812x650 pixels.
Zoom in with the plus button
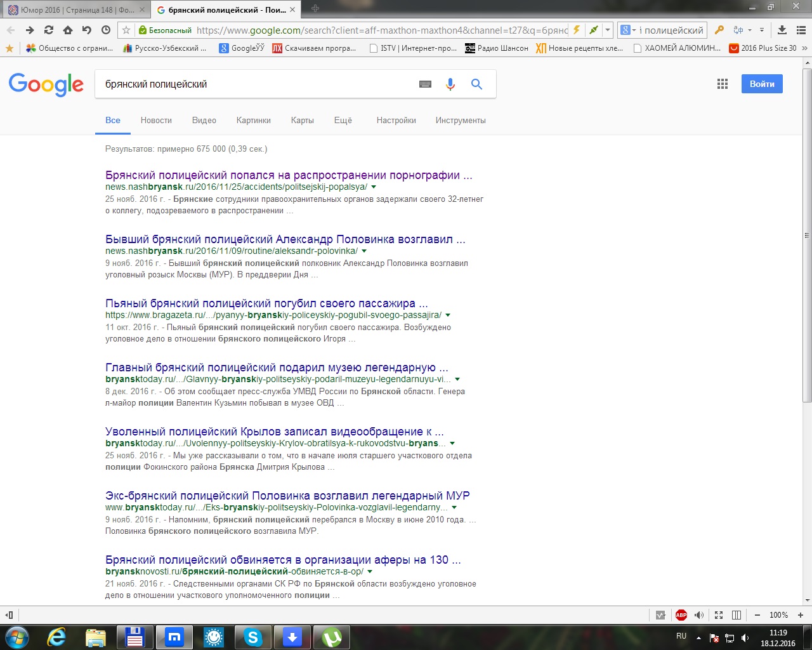[x=801, y=615]
